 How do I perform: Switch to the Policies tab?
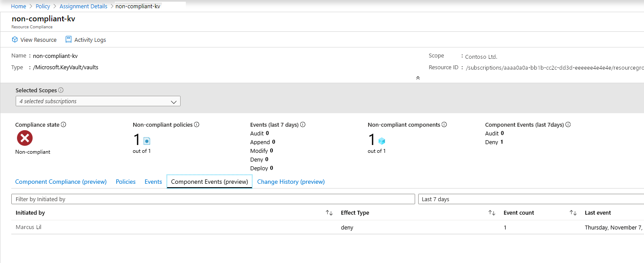click(x=125, y=182)
